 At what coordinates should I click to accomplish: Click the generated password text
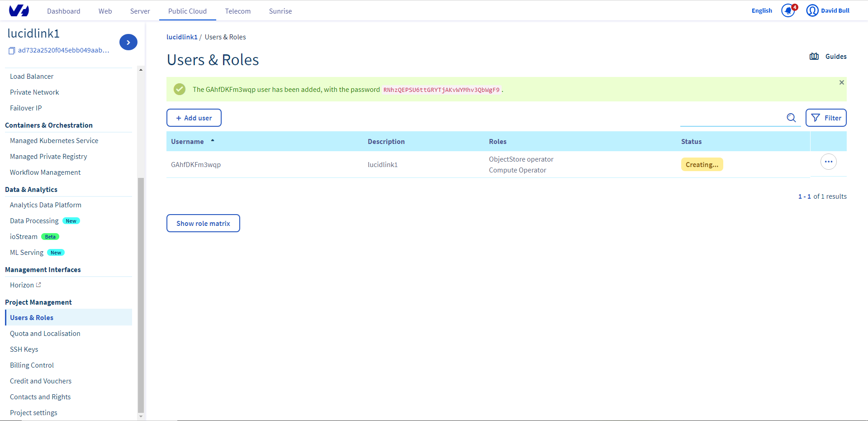click(x=441, y=90)
